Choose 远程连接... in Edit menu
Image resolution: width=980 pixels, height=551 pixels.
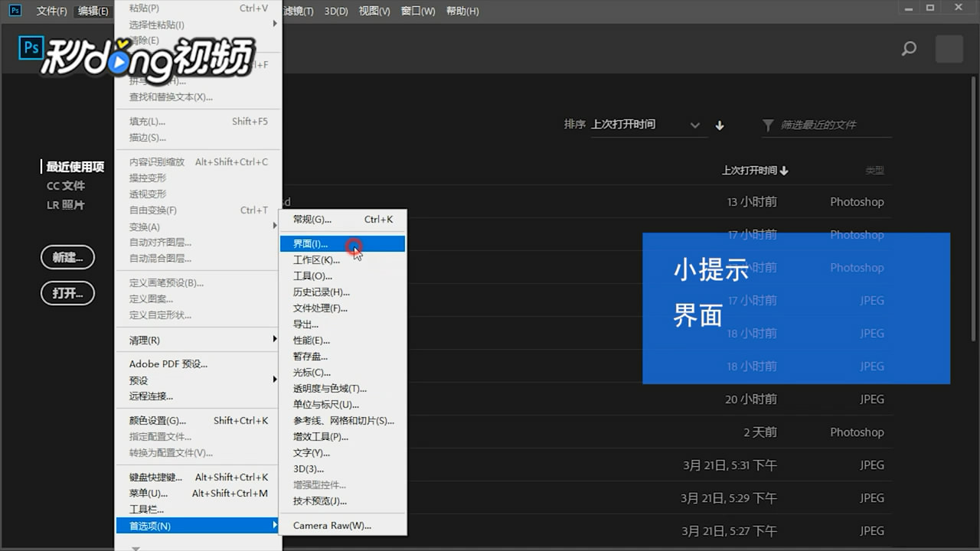199,396
